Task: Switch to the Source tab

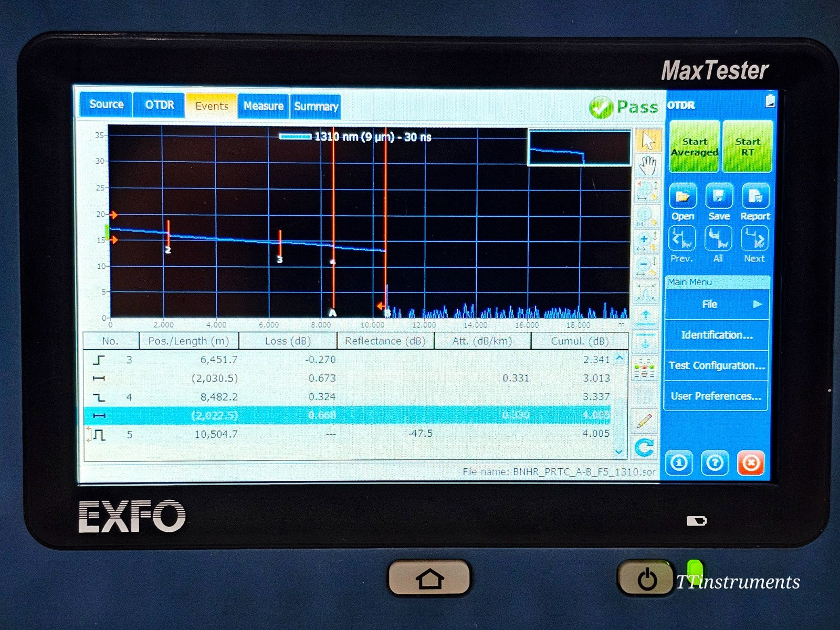Action: pyautogui.click(x=106, y=104)
